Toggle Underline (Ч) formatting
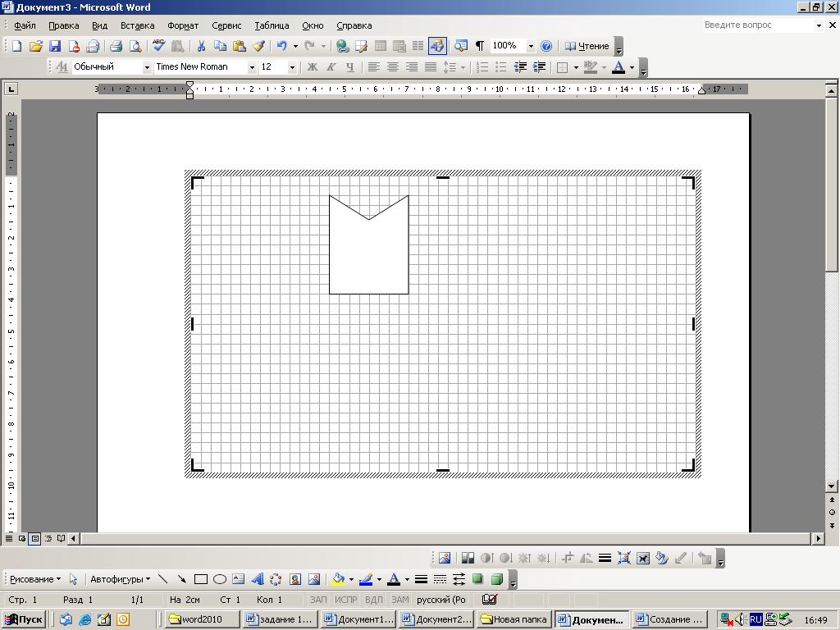 tap(349, 67)
